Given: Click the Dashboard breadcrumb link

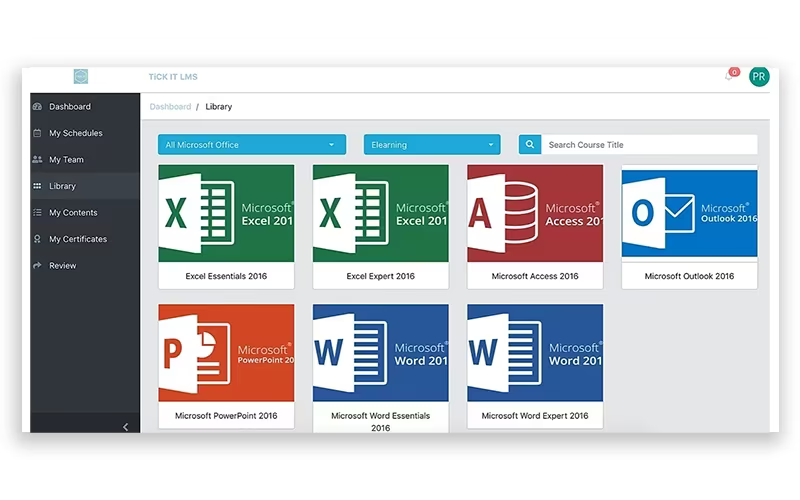Looking at the screenshot, I should [x=170, y=107].
